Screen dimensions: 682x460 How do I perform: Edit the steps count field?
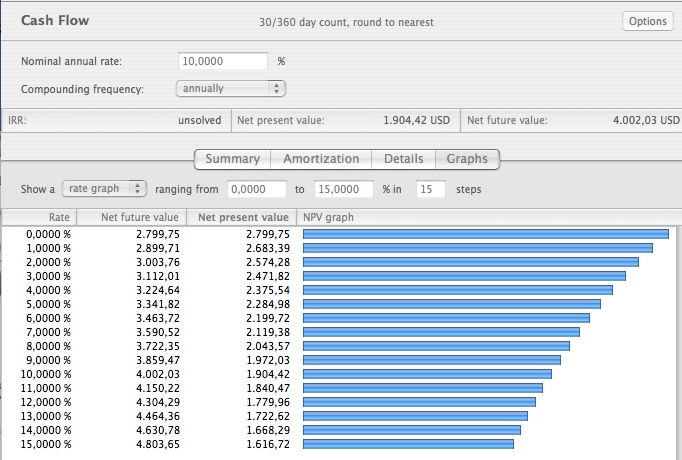[430, 188]
